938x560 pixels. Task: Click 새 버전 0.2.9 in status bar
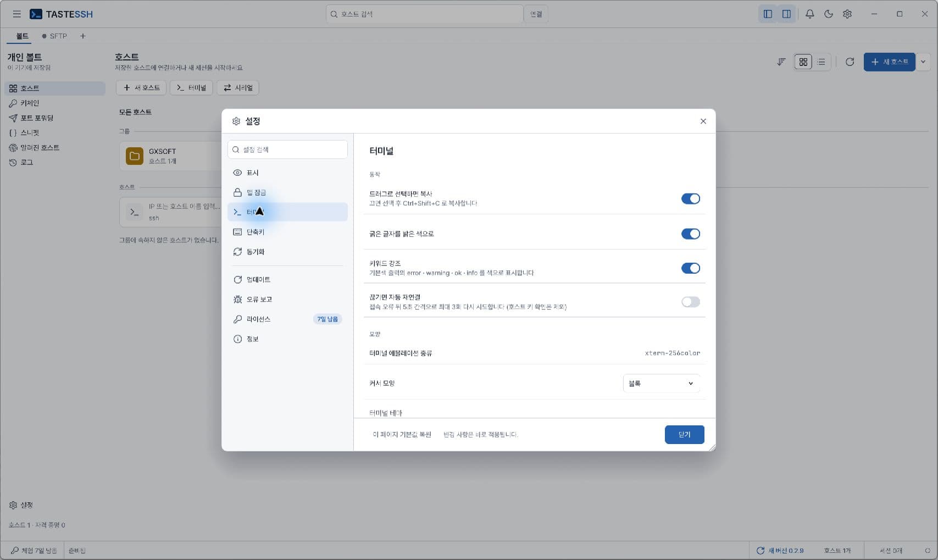[x=780, y=550]
